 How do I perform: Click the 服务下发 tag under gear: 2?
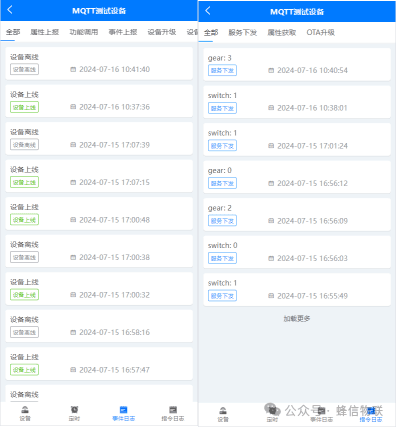point(222,221)
